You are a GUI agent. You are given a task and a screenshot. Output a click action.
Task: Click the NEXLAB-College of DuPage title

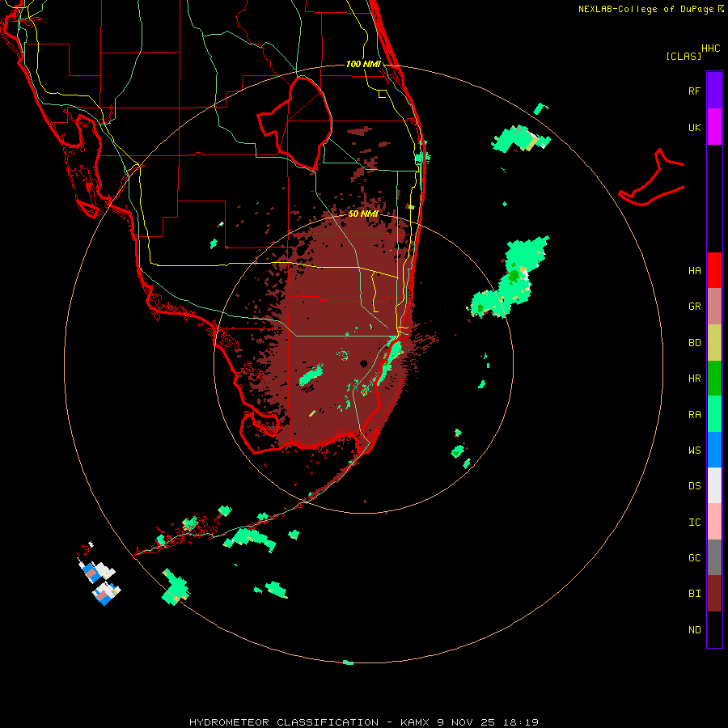click(x=651, y=9)
